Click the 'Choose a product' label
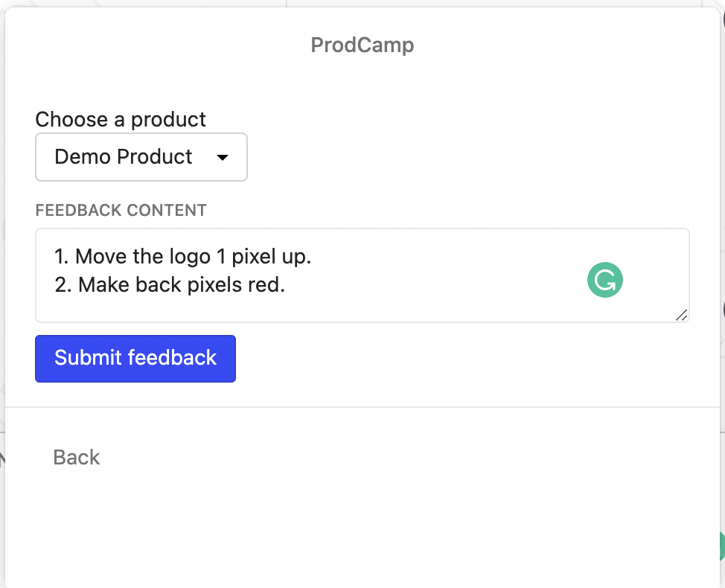 [121, 119]
